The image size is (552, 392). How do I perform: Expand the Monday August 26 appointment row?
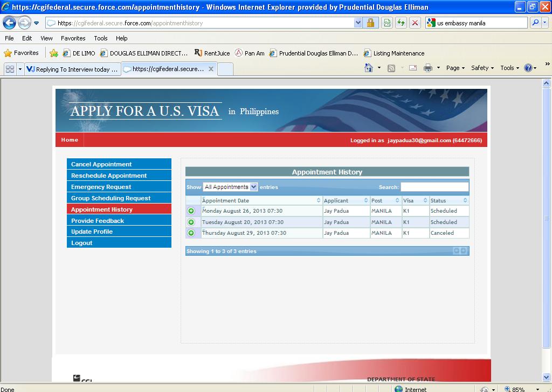[x=191, y=211]
